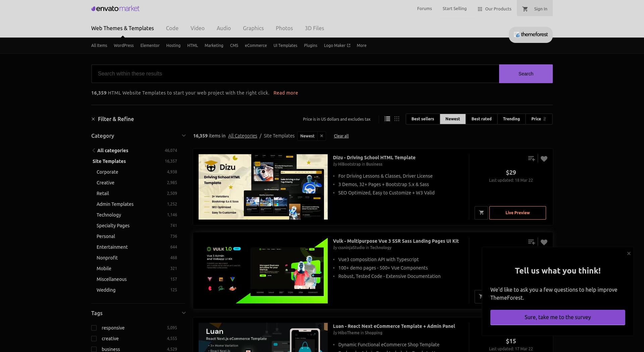This screenshot has height=352, width=644.
Task: Select the Specialty Pages category
Action: click(113, 226)
